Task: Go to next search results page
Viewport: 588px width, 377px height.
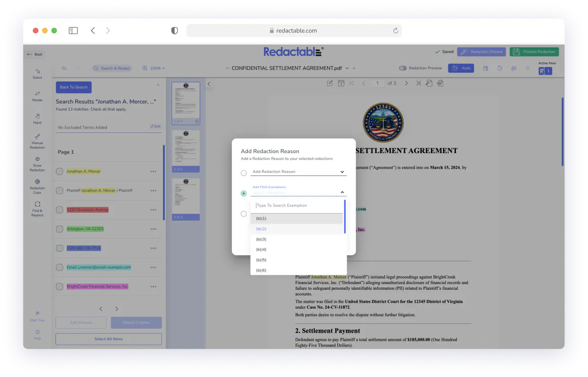Action: point(117,309)
